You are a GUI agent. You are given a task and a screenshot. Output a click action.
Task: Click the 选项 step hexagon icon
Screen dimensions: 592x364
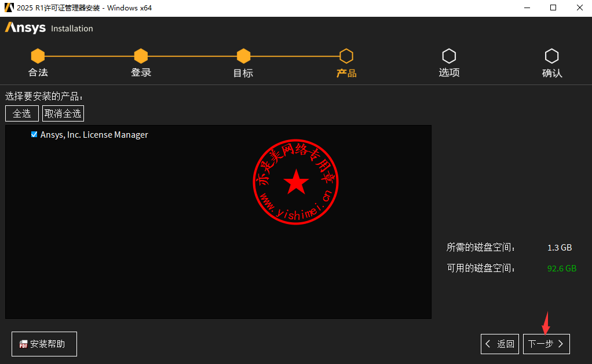click(449, 56)
